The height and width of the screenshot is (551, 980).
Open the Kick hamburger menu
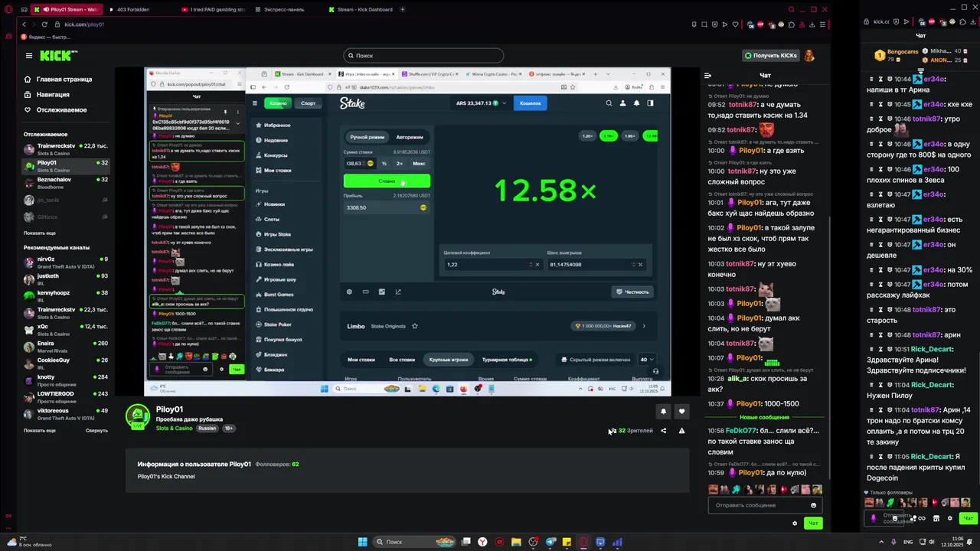[x=29, y=55]
